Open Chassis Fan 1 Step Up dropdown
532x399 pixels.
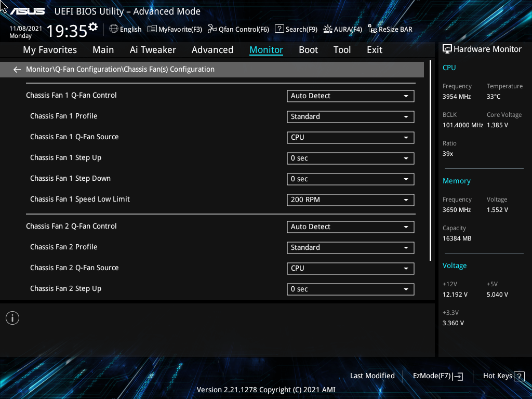pyautogui.click(x=351, y=158)
